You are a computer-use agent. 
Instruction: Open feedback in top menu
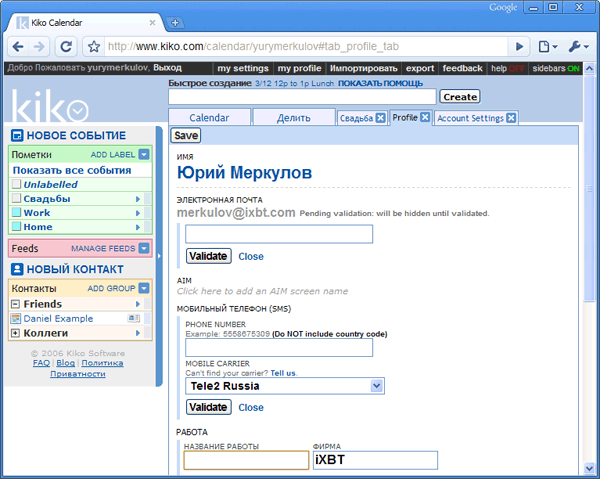(x=463, y=68)
